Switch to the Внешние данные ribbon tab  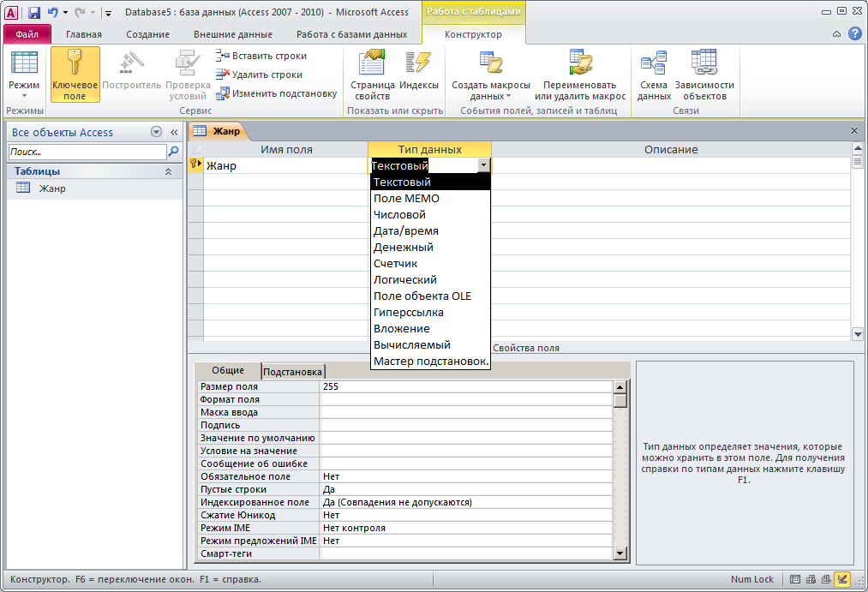pyautogui.click(x=233, y=34)
